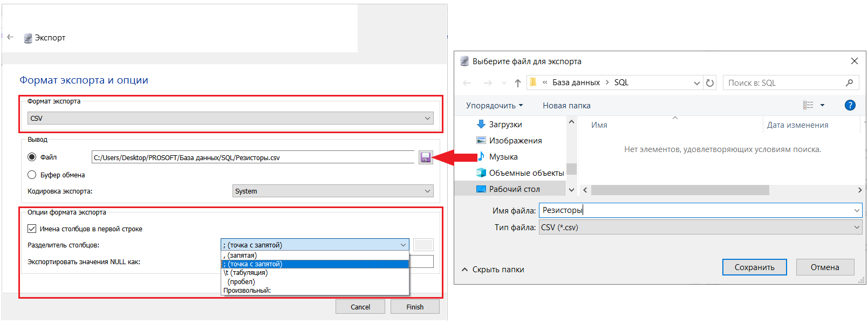Go forward in file dialog navigation

click(x=488, y=82)
